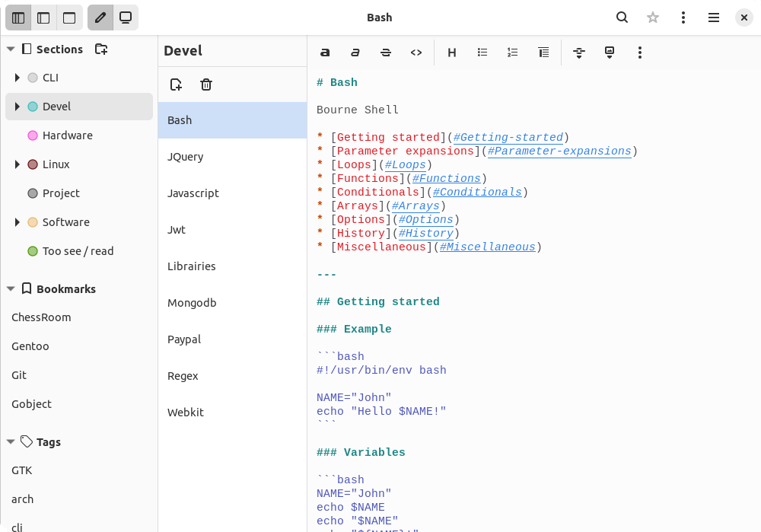The image size is (761, 532).
Task: Select the Project section
Action: click(79, 193)
